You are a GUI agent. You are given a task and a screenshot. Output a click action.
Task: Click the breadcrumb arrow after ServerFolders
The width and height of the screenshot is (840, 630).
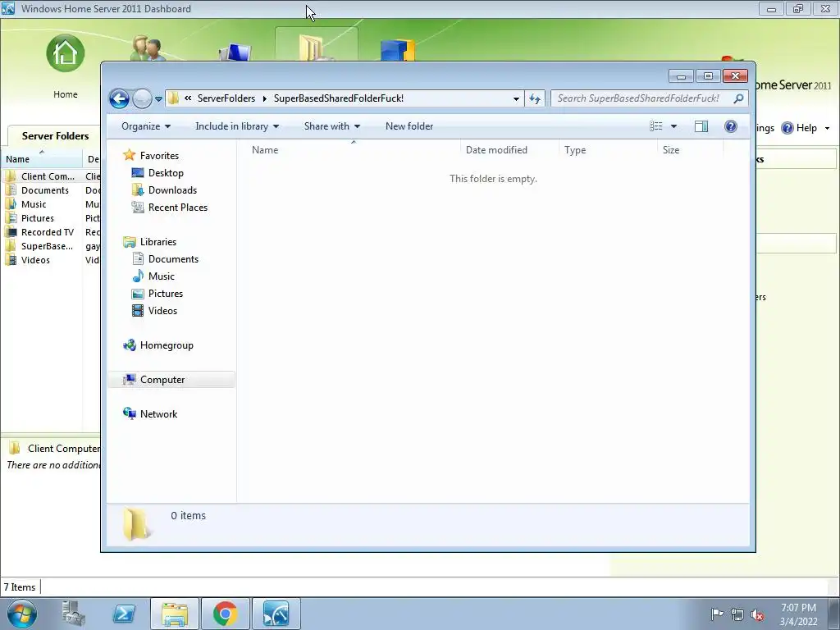coord(265,98)
